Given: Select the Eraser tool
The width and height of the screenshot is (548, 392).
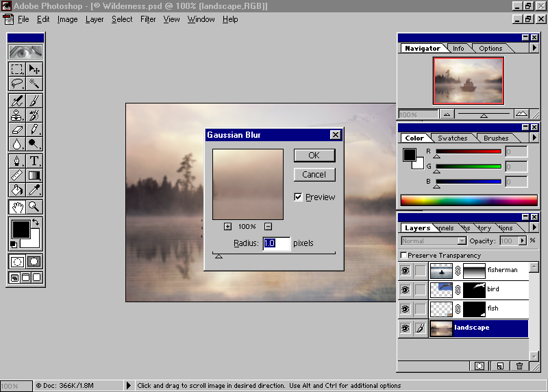Looking at the screenshot, I should [16, 130].
